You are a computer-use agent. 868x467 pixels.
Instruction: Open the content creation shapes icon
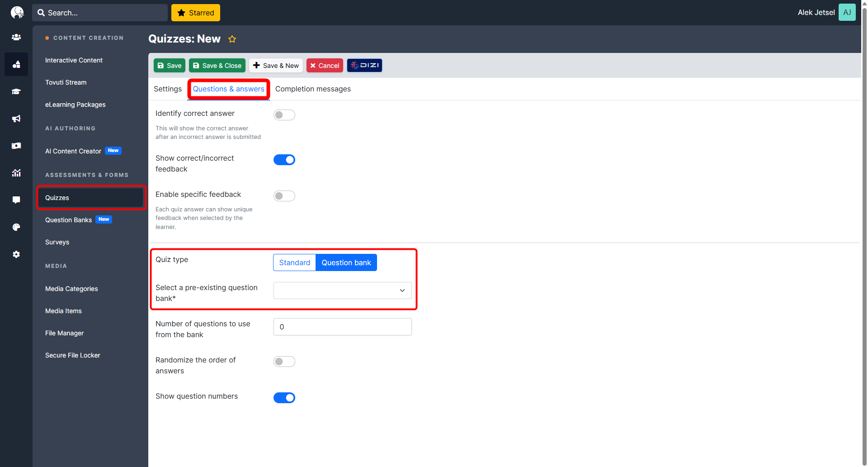[x=16, y=64]
